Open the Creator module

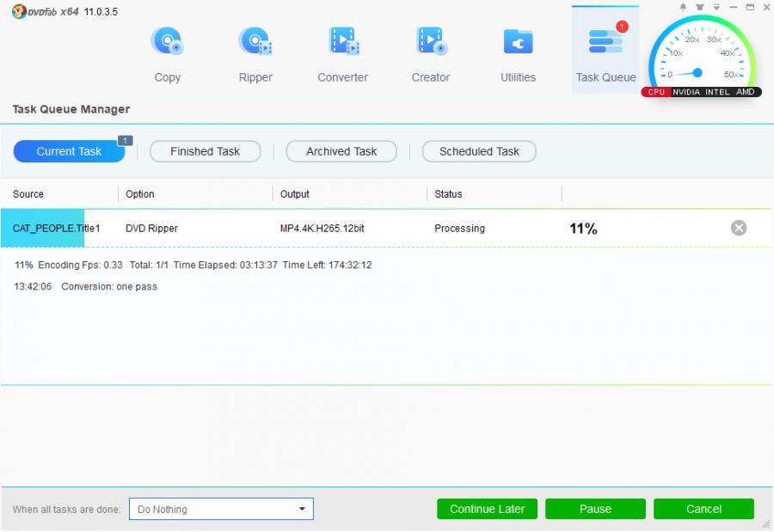(x=431, y=54)
